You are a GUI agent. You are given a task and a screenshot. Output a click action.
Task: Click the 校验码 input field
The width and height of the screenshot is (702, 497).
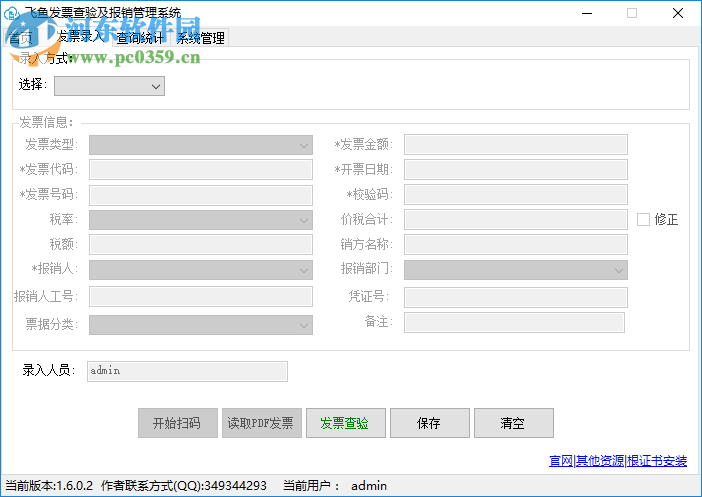pyautogui.click(x=516, y=195)
